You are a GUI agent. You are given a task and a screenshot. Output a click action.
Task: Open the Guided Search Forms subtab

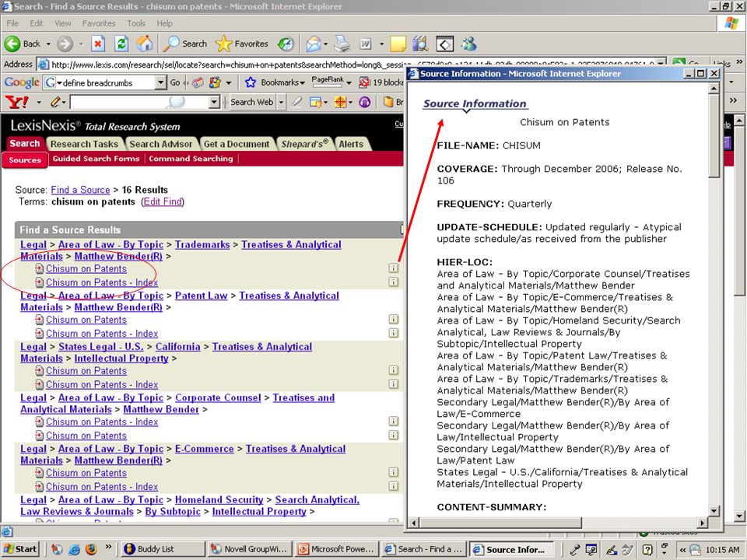pos(96,159)
